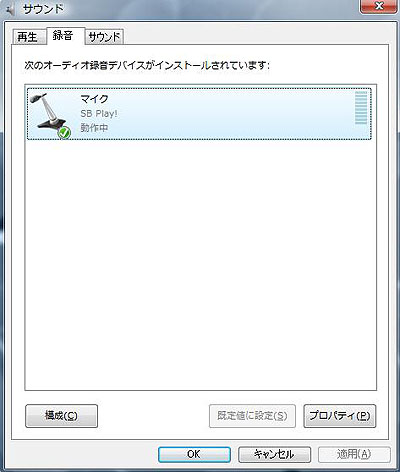Click the 動作中 status text
Screen dimensions: 400x472
pos(94,128)
